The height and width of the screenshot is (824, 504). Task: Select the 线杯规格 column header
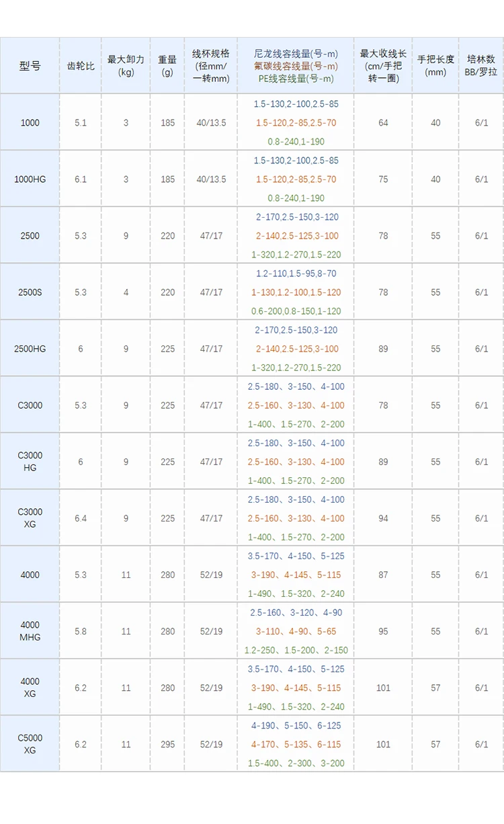pos(211,66)
